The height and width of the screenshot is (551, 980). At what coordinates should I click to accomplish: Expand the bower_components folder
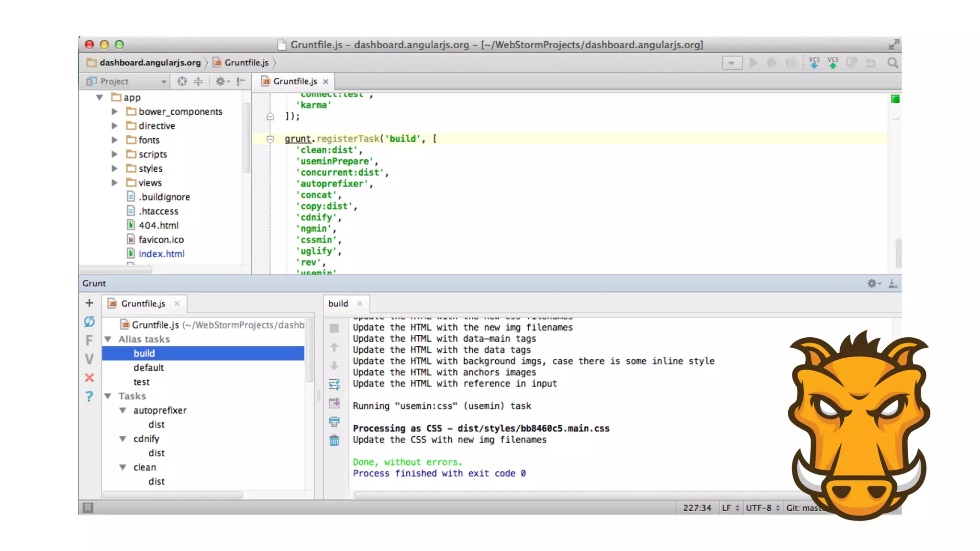(115, 111)
